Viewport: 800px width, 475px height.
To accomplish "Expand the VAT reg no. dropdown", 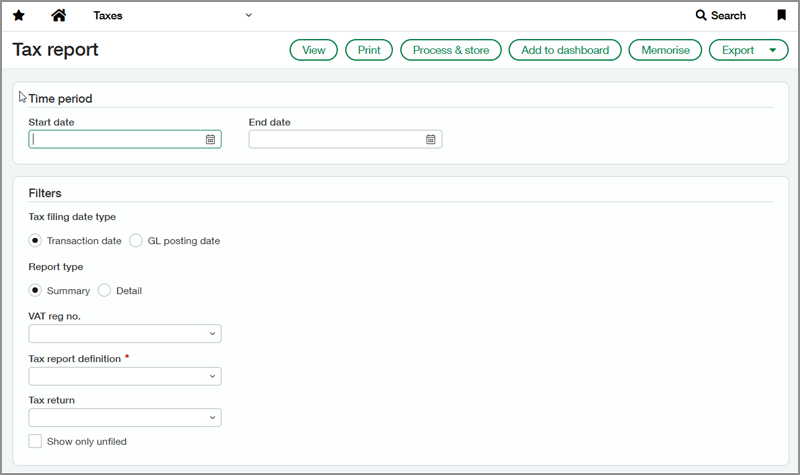I will coord(213,334).
